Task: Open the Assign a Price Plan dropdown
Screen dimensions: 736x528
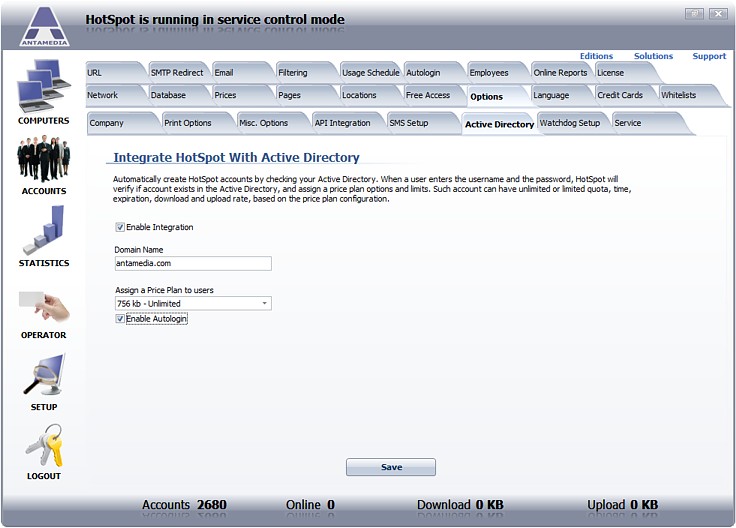Action: click(x=193, y=304)
